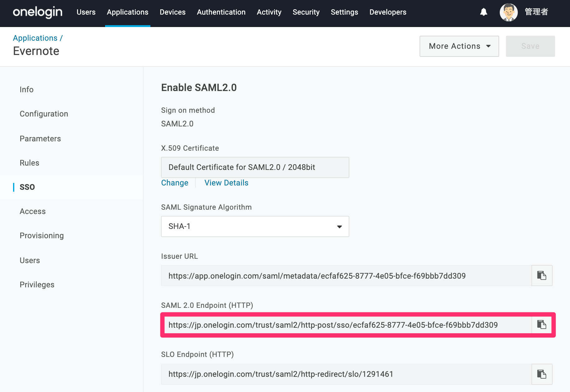The width and height of the screenshot is (570, 392).
Task: Open the More Actions dropdown
Action: coord(459,46)
